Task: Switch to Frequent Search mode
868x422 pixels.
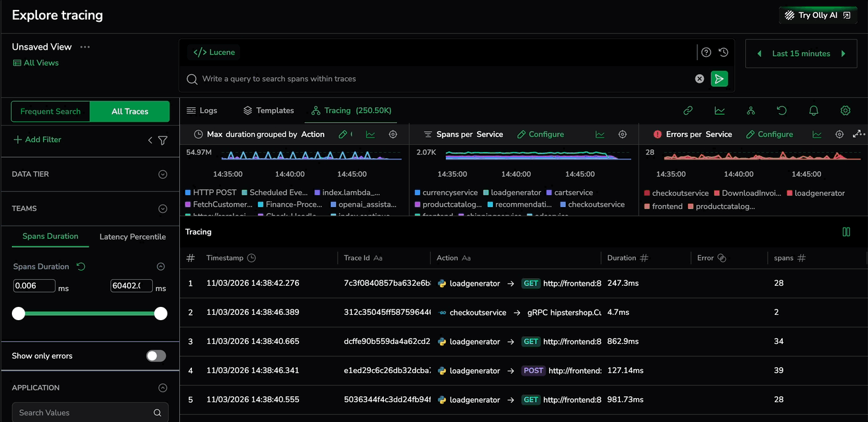Action: point(50,111)
